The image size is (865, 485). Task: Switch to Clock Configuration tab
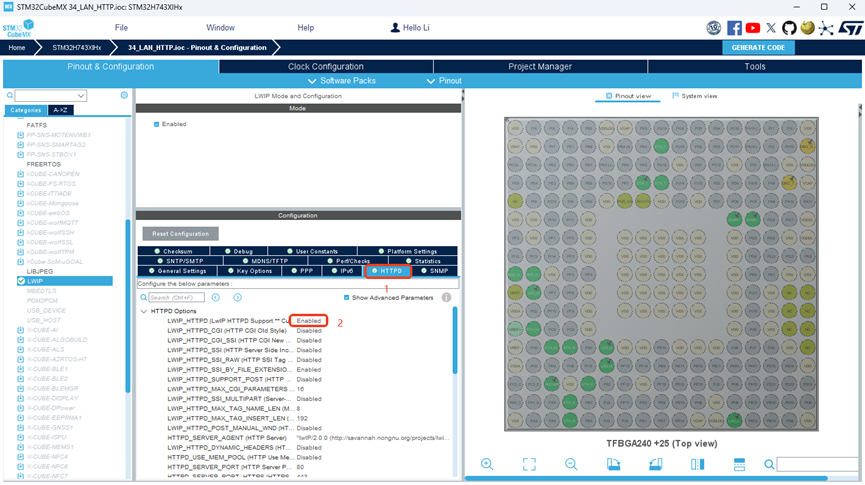pyautogui.click(x=325, y=66)
